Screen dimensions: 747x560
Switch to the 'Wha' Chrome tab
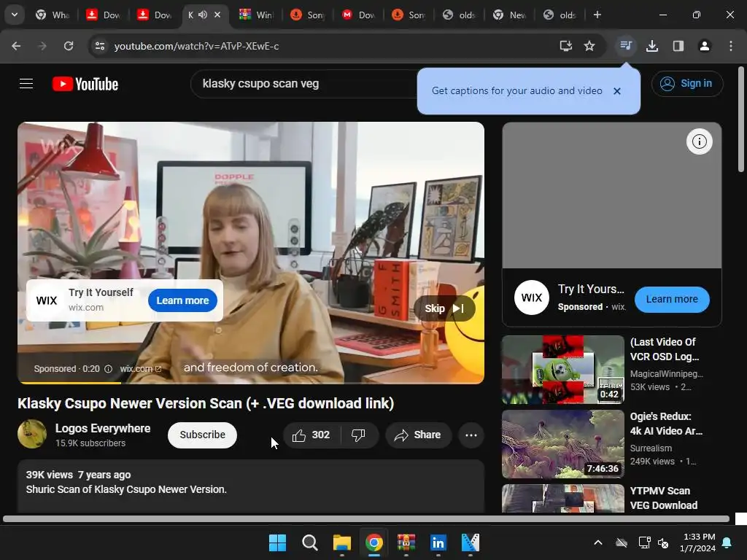pyautogui.click(x=53, y=15)
